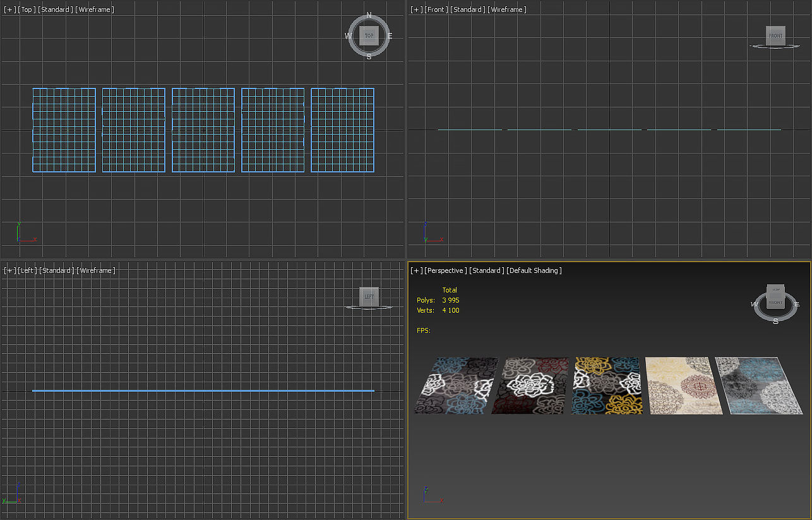Select the grey rug with blue and white flowers

pyautogui.click(x=456, y=385)
